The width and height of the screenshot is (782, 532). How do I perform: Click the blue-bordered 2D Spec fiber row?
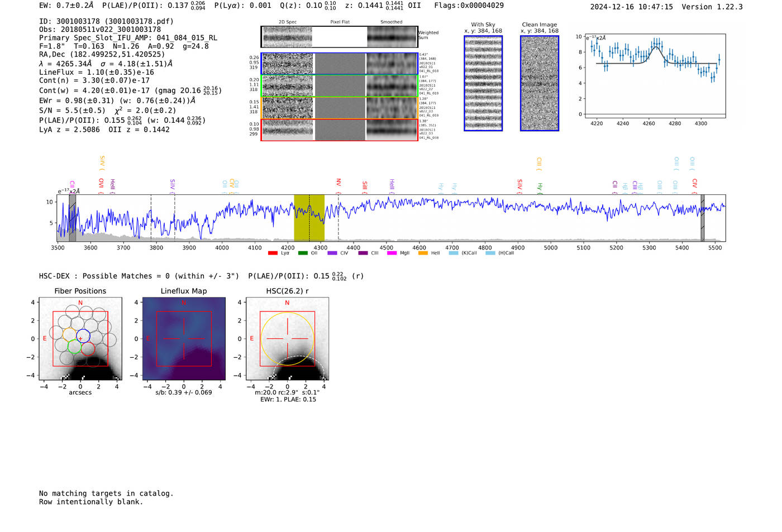[288, 64]
